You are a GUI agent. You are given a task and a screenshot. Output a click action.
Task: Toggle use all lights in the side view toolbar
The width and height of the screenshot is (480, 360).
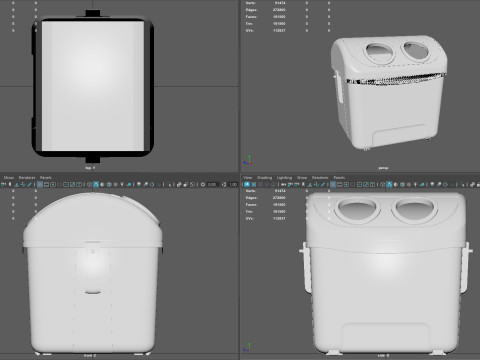[415, 184]
